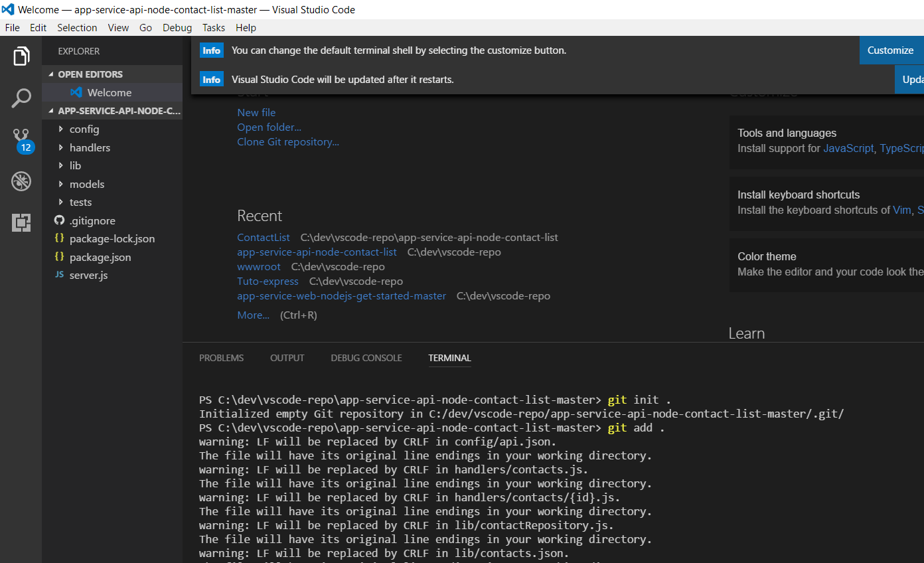Expand the config folder

(x=61, y=129)
